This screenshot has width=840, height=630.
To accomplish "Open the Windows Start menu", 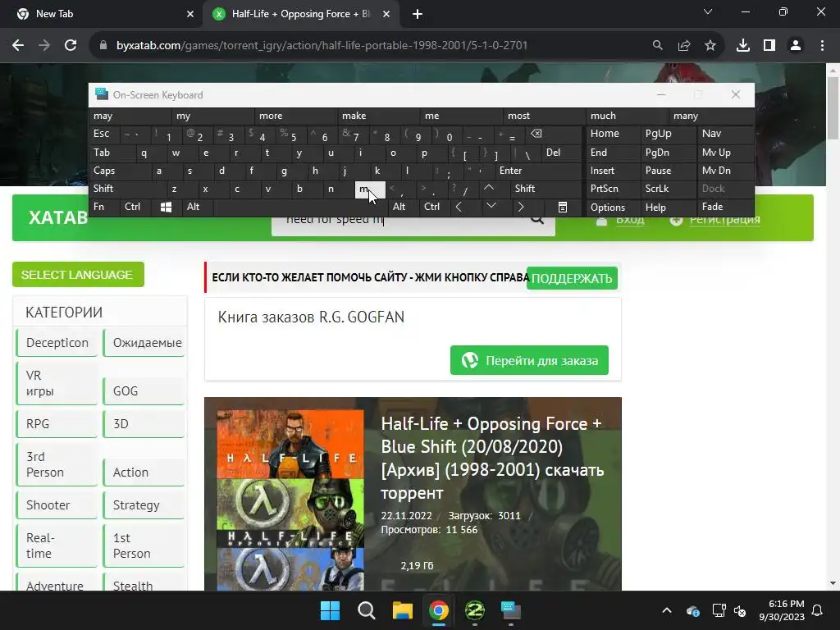I will pos(330,610).
